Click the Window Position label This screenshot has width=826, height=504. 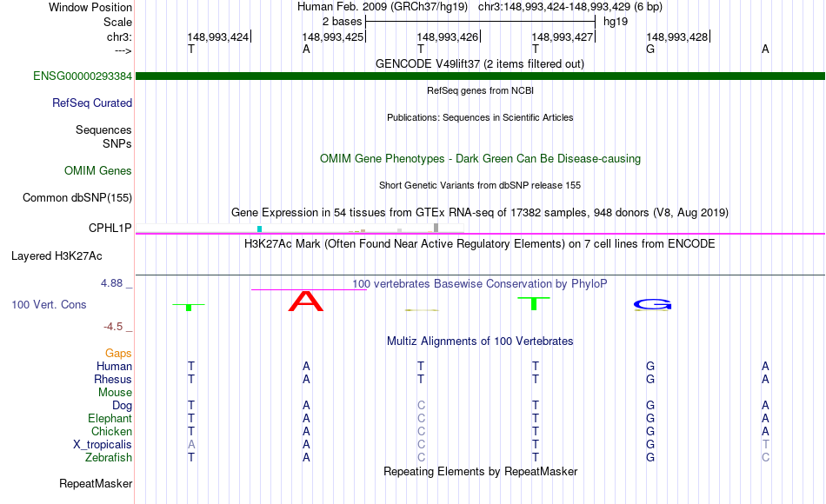click(x=90, y=7)
